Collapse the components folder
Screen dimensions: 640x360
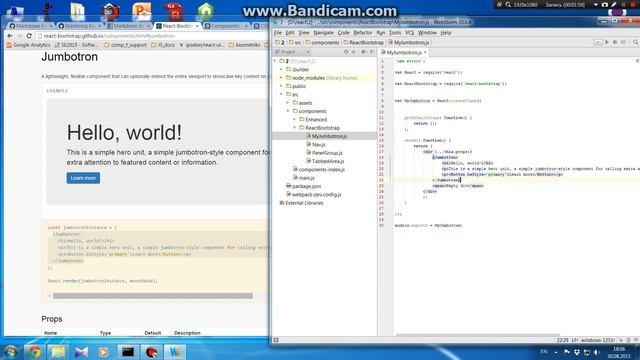click(288, 111)
